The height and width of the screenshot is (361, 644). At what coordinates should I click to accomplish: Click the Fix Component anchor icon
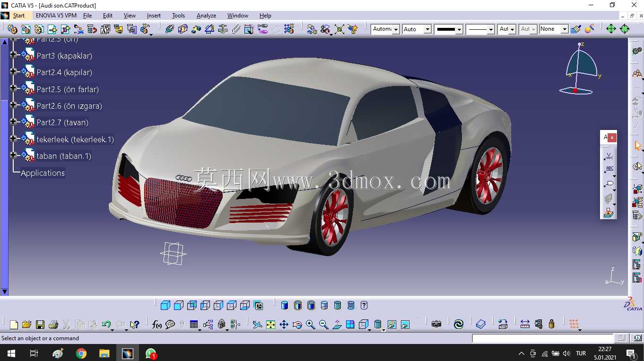point(223,29)
